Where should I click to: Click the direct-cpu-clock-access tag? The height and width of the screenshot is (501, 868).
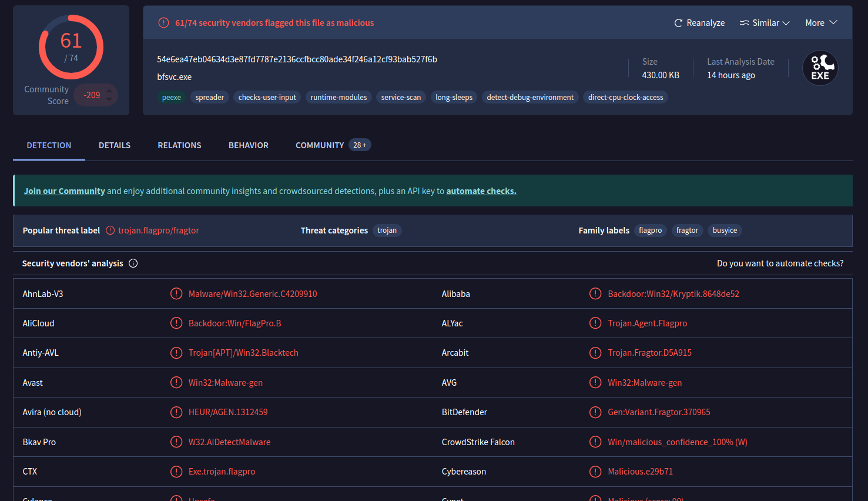(x=625, y=98)
